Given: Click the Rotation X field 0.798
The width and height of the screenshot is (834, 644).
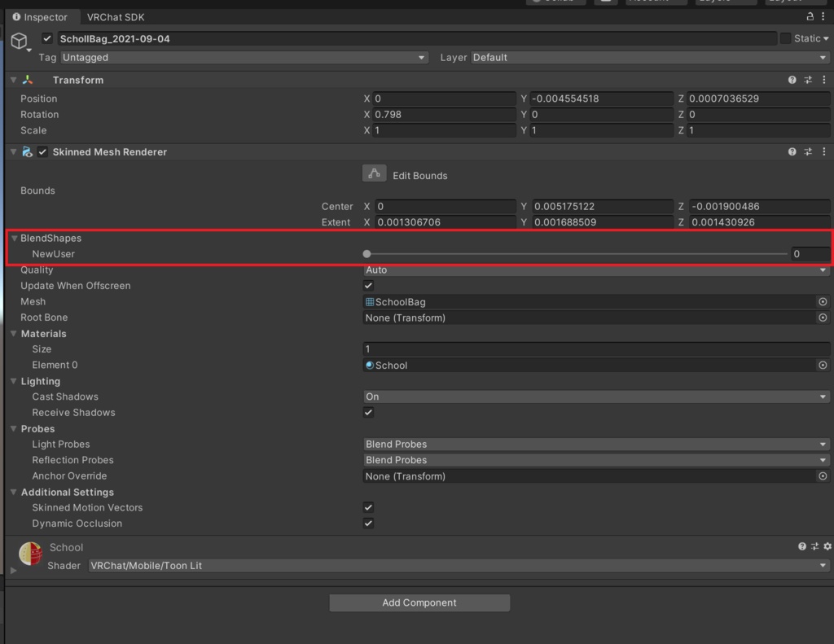Looking at the screenshot, I should click(444, 114).
